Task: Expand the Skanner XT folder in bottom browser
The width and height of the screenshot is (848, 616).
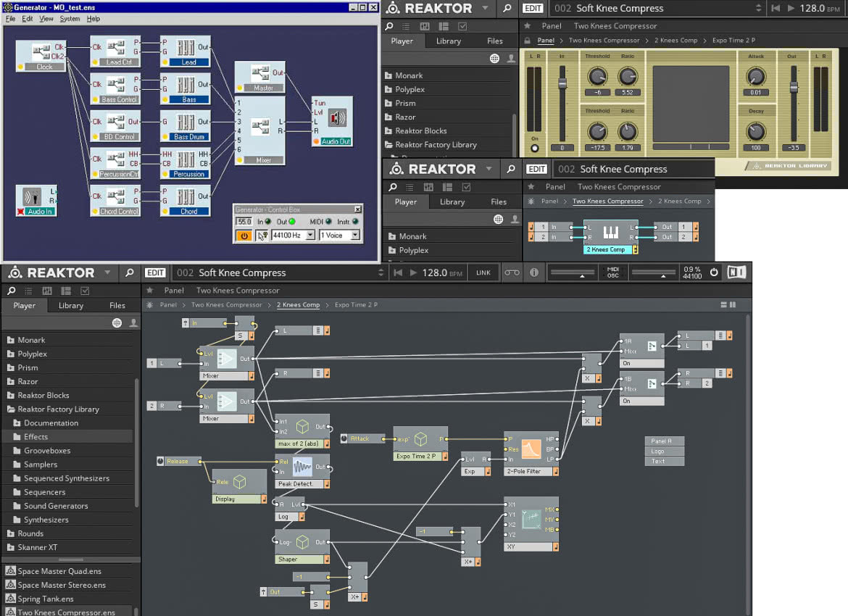Action: point(10,547)
